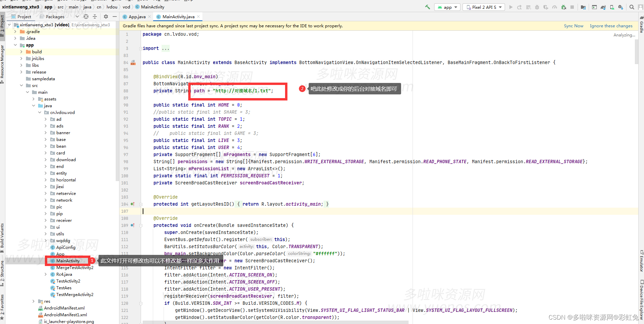
Task: Expand the build folder
Action: pos(21,52)
